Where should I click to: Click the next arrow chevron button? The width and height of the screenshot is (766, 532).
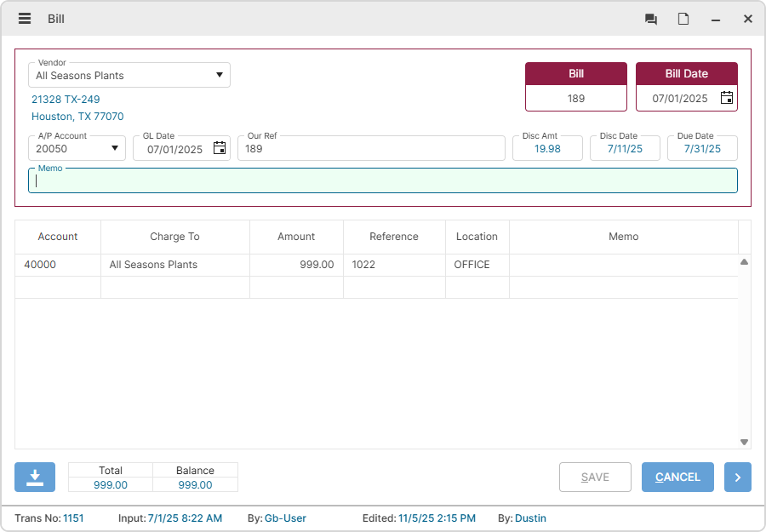[x=738, y=477]
